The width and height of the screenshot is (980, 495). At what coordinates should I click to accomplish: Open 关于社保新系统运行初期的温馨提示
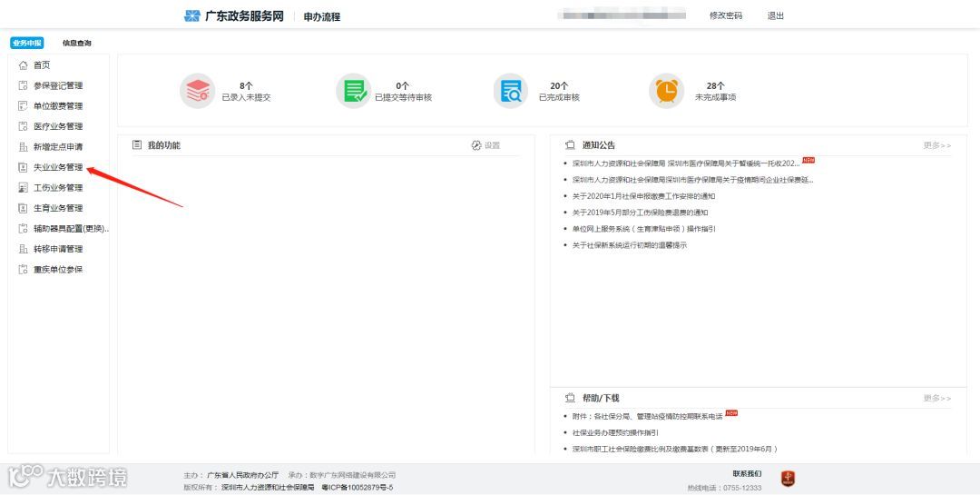tap(630, 245)
